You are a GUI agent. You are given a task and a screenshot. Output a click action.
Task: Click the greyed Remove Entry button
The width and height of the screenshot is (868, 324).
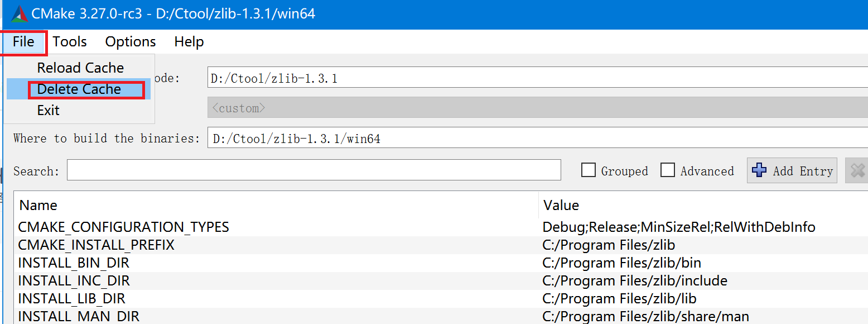coord(857,170)
